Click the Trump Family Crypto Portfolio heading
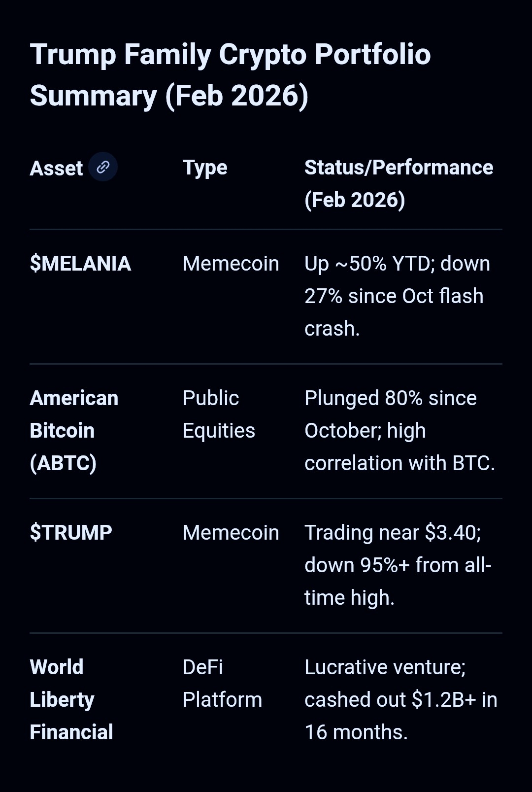The width and height of the screenshot is (532, 792). (230, 54)
